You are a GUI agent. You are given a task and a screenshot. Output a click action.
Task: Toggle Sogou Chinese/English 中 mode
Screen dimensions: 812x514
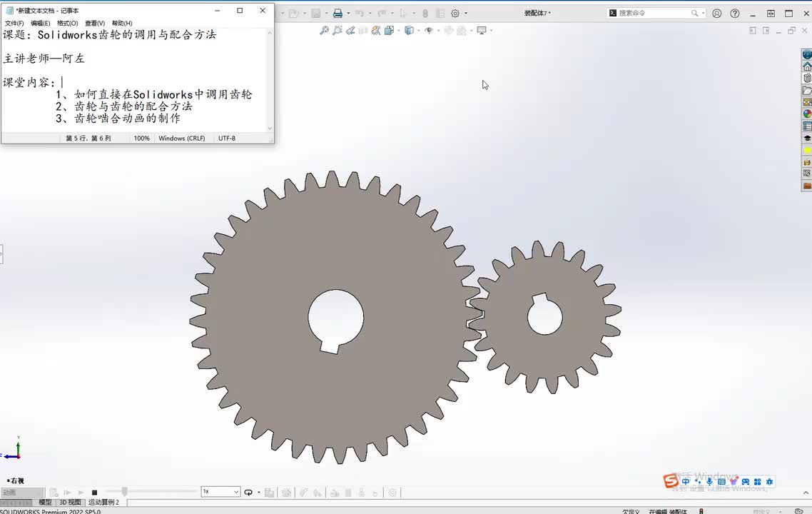coord(686,481)
